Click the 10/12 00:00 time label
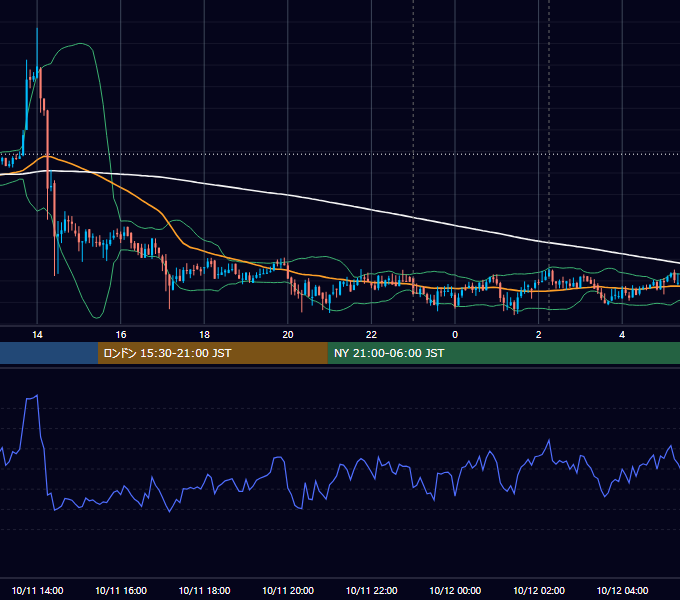 pos(455,590)
